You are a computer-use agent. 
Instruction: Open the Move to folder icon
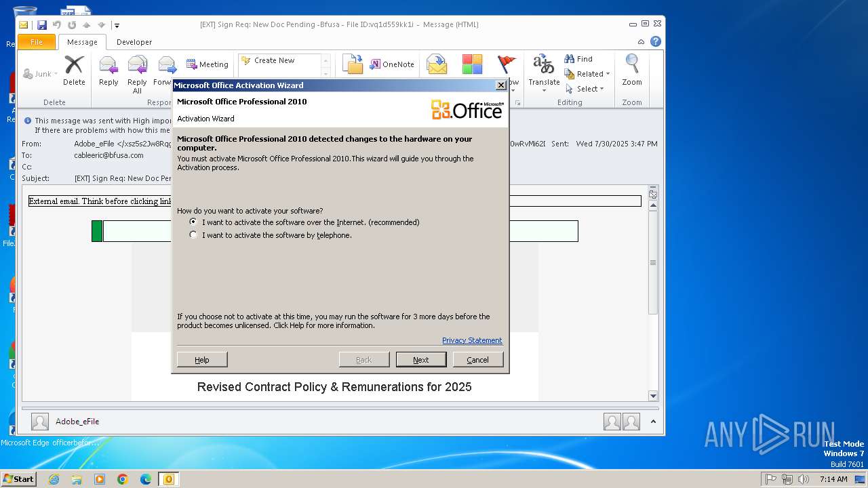point(353,64)
